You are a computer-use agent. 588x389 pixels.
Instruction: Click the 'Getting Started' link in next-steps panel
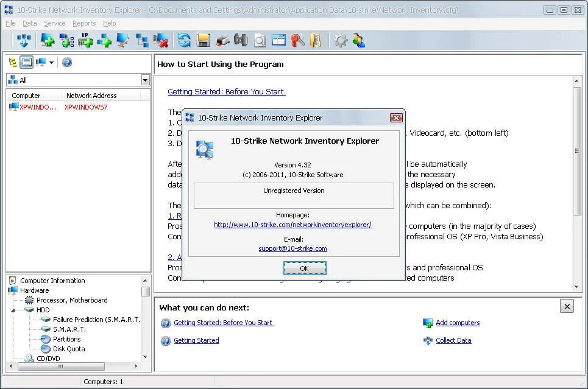click(x=196, y=340)
